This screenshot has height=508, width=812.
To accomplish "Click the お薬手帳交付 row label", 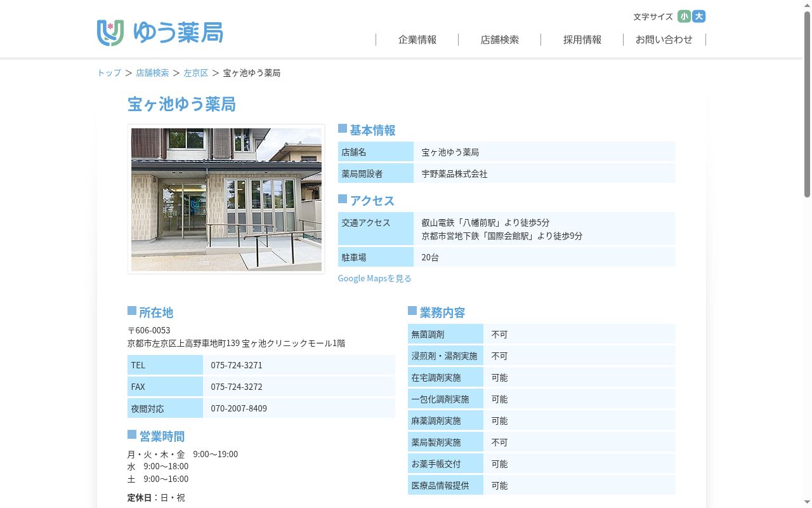I will (x=446, y=464).
